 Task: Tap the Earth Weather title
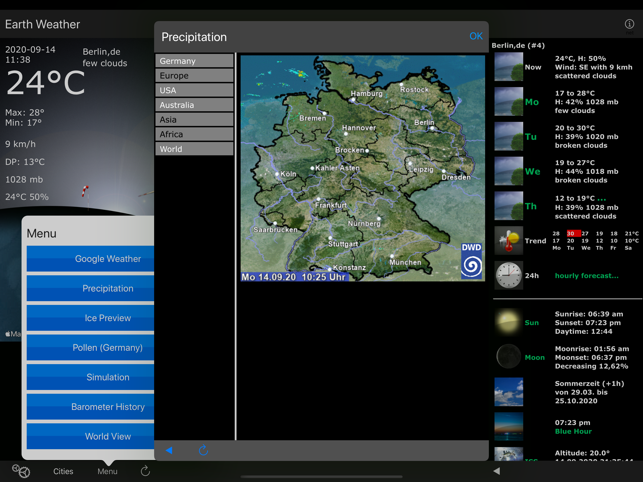(42, 24)
